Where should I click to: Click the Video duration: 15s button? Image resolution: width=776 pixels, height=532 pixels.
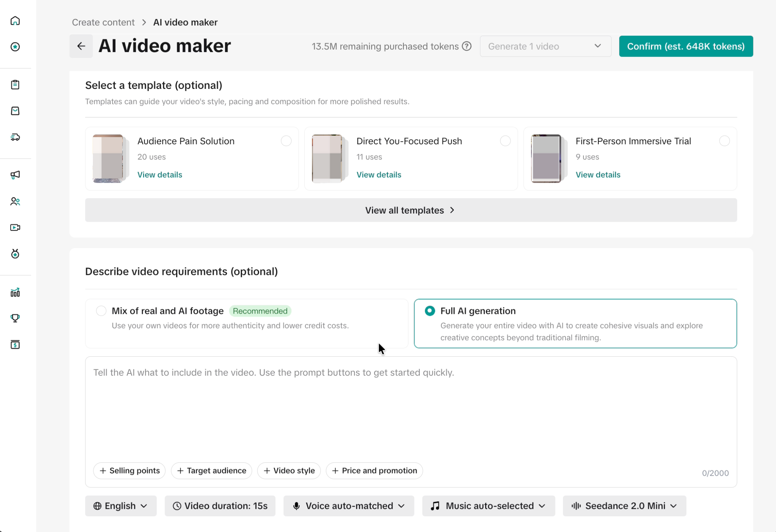[220, 506]
